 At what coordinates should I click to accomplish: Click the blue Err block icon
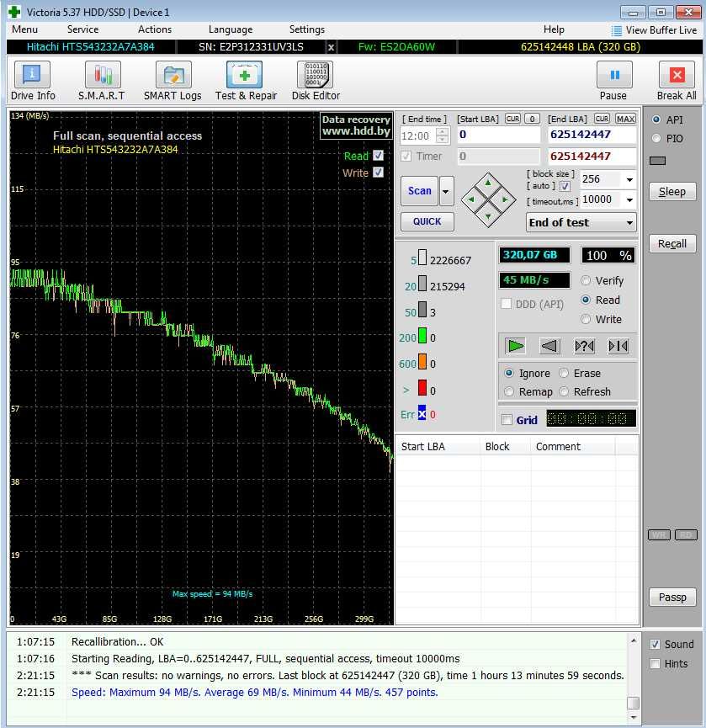(422, 412)
